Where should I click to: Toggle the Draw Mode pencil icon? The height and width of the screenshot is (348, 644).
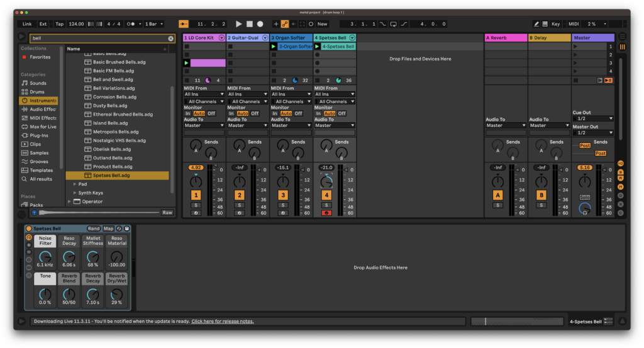pyautogui.click(x=536, y=24)
